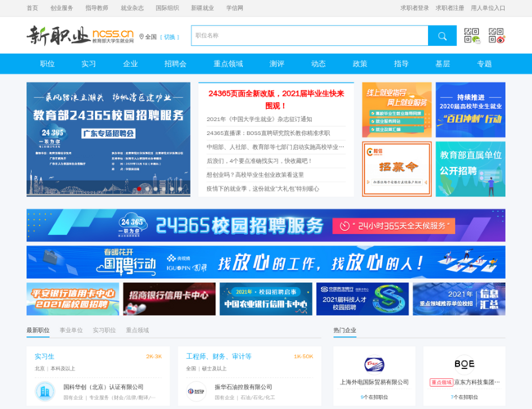Open 中国农业银行信用卡中心 banner
Image resolution: width=532 pixels, height=409 pixels.
(266, 299)
